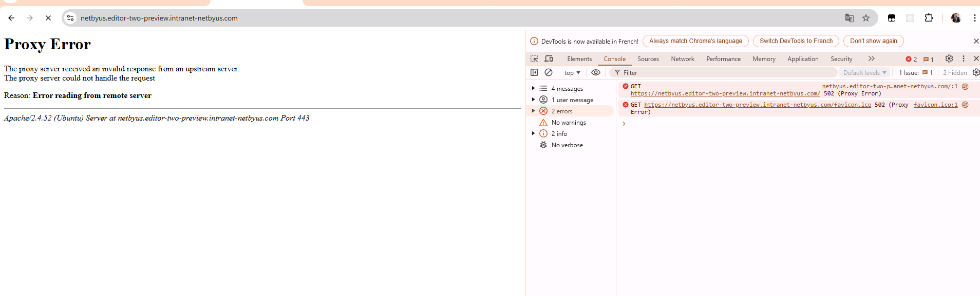Bookmark this page with the star icon
980x296 pixels.
pyautogui.click(x=866, y=18)
